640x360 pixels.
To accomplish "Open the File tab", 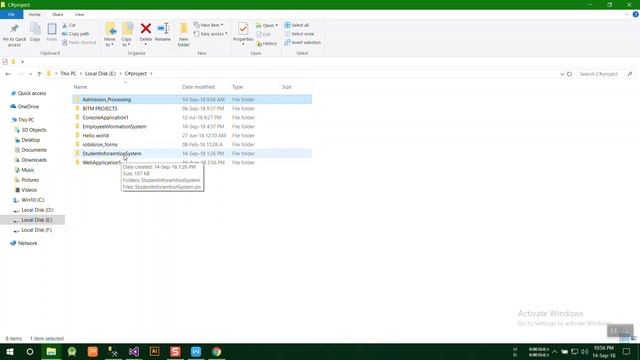I will pyautogui.click(x=11, y=14).
